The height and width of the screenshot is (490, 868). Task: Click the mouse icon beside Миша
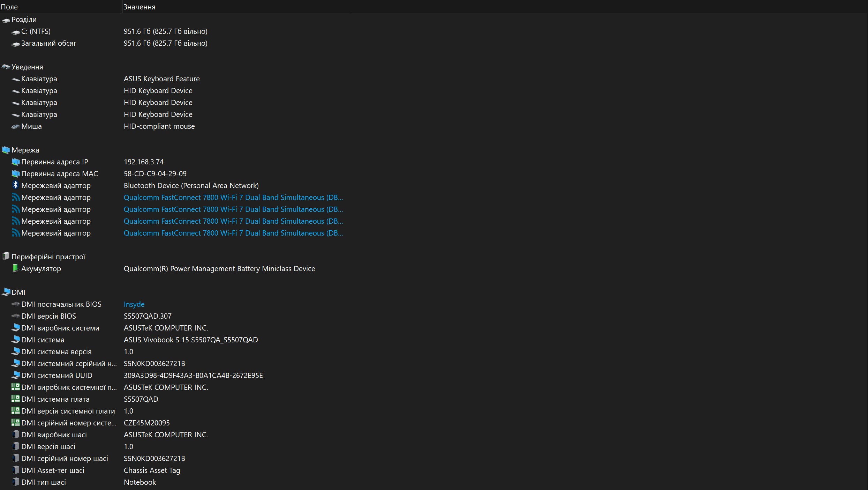click(x=15, y=126)
